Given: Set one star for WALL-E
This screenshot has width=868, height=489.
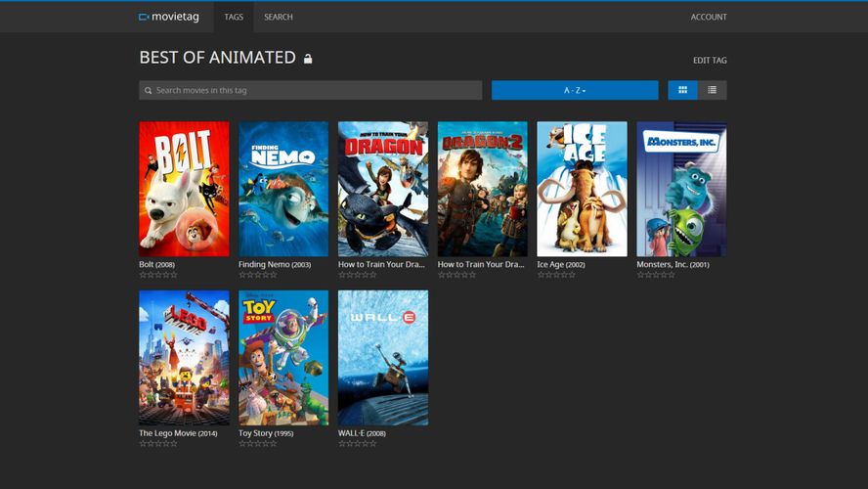Looking at the screenshot, I should (342, 444).
